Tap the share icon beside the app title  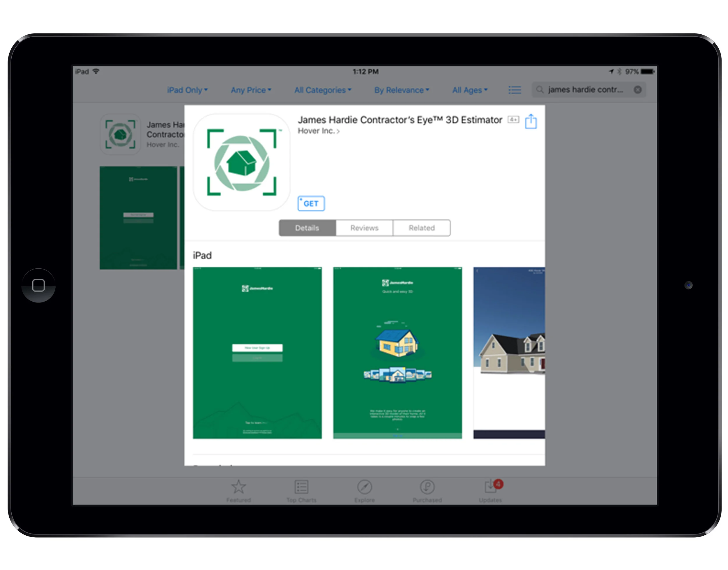pyautogui.click(x=531, y=121)
